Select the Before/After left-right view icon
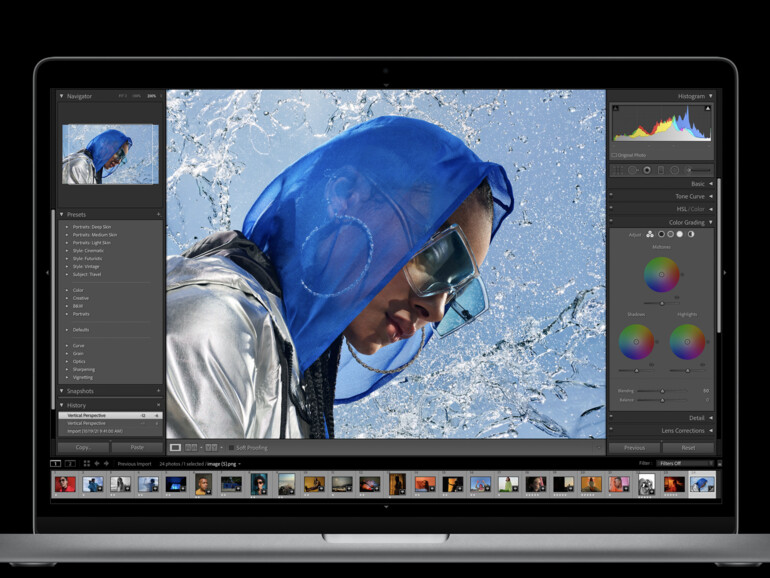This screenshot has width=770, height=578. [x=191, y=447]
